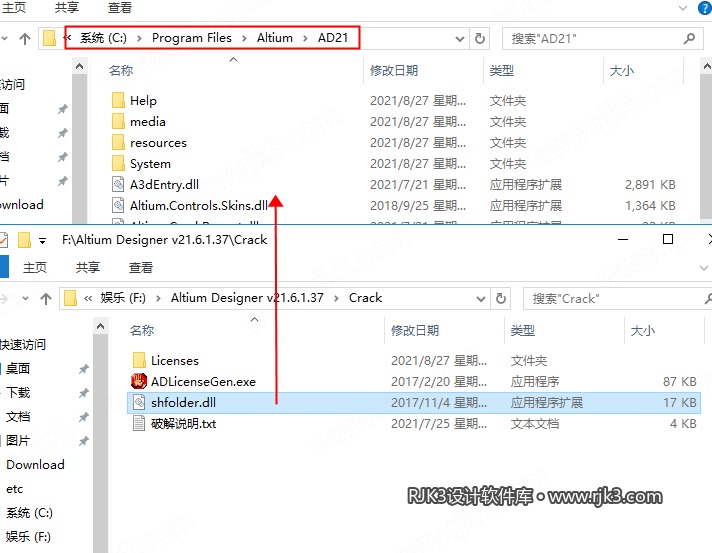Click Program Files in AD21 breadcrumb path
This screenshot has width=712, height=553.
[x=192, y=38]
